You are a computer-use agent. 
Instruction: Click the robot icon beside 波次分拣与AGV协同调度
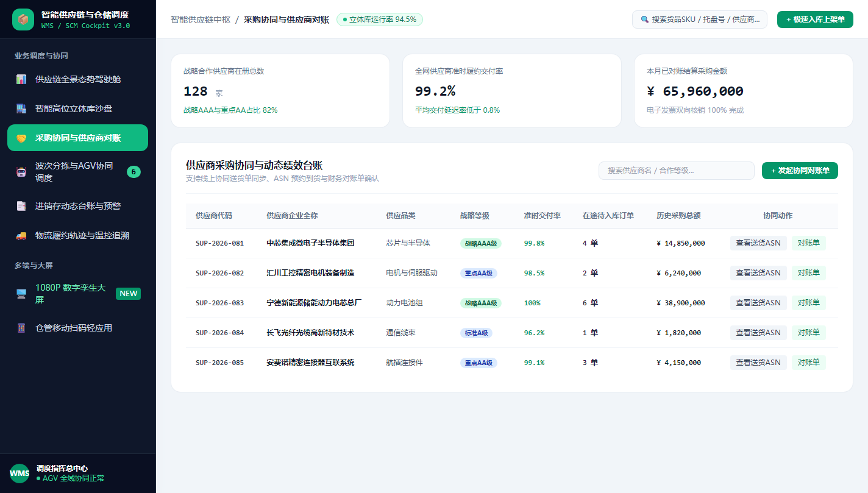pos(21,172)
